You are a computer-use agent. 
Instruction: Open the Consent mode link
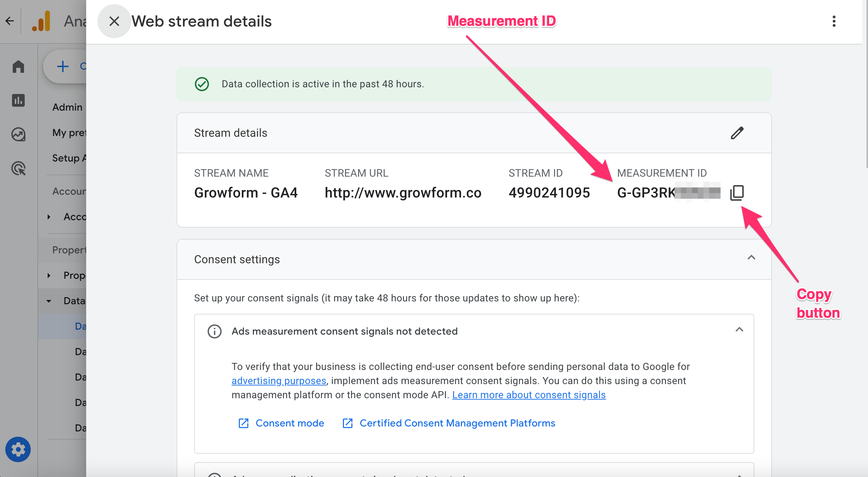pos(281,423)
